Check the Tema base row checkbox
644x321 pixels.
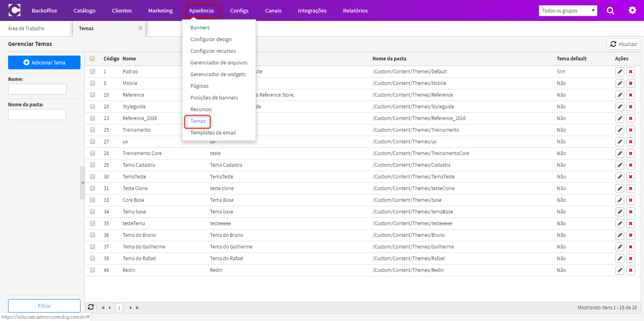coord(93,211)
